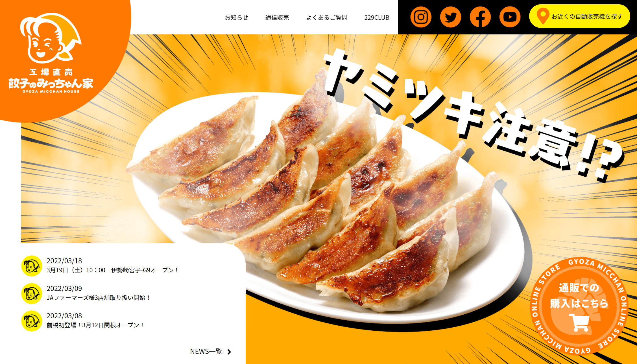The height and width of the screenshot is (364, 637).
Task: Click the mascot icon beside 2022/03/09 news
Action: [32, 293]
